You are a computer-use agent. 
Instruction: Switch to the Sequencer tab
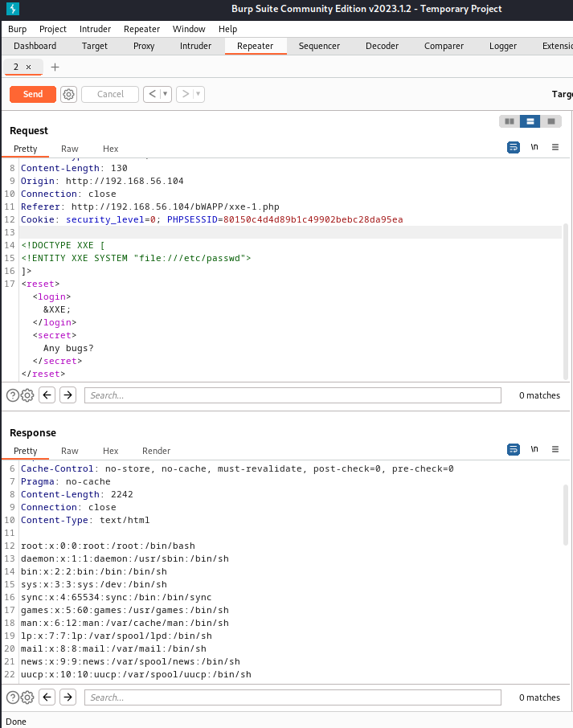point(319,46)
